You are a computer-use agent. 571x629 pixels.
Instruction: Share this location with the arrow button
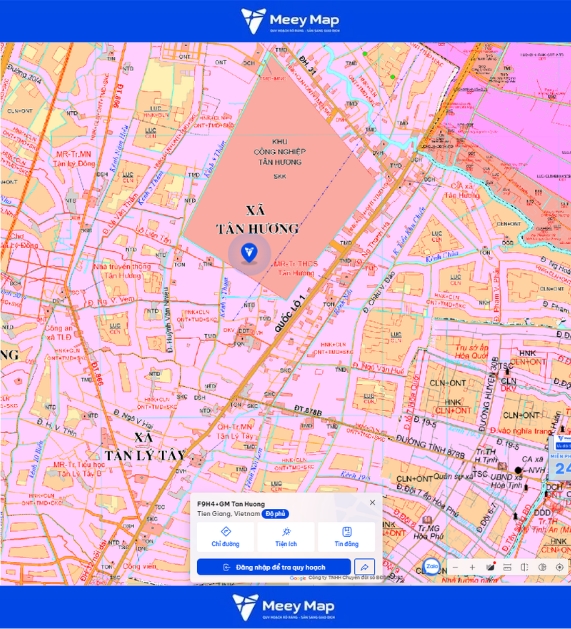click(x=365, y=567)
